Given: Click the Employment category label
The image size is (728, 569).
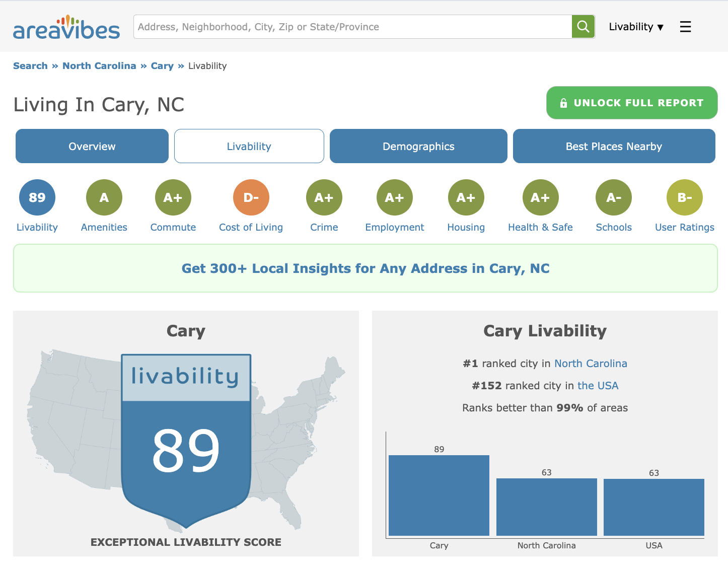Looking at the screenshot, I should point(395,227).
